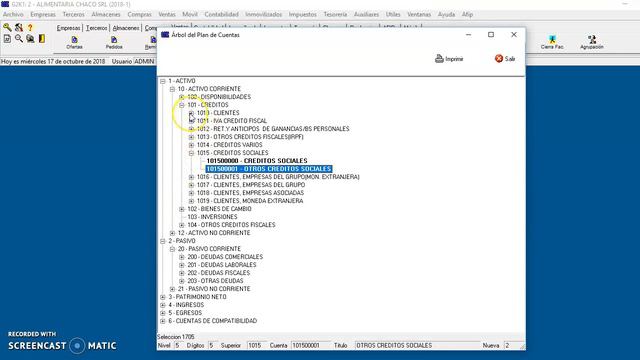Select the 203 - OTRAS DEUDAS row
Viewport: 640px width, 360px height.
[x=215, y=281]
